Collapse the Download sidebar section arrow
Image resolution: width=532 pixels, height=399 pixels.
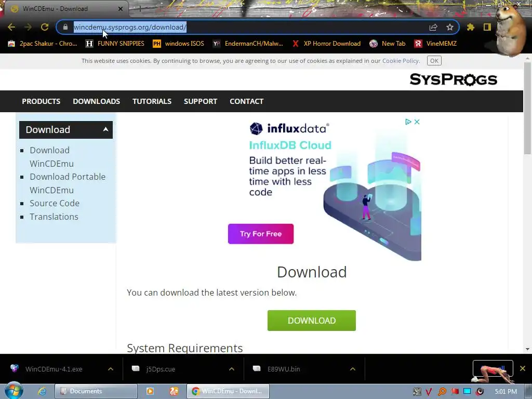(x=105, y=129)
